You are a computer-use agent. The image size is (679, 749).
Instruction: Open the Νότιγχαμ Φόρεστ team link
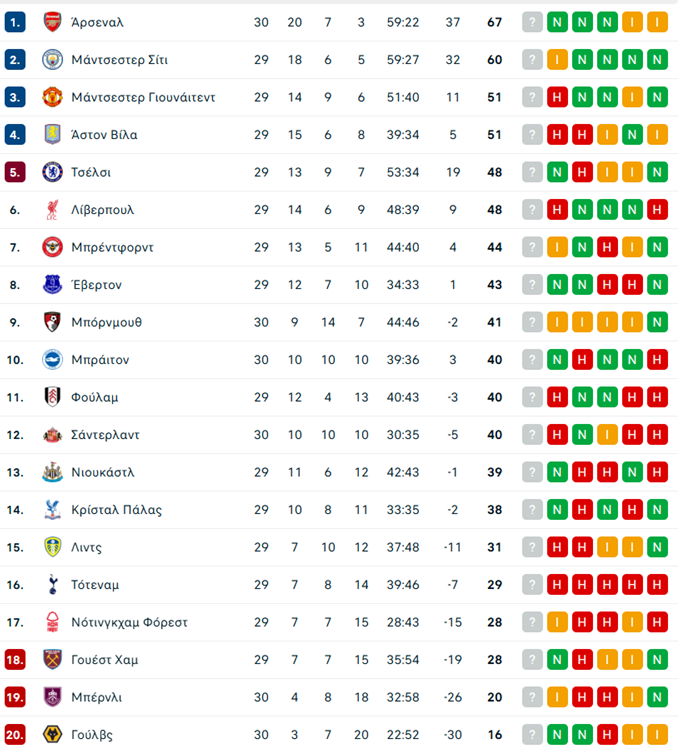[x=129, y=622]
